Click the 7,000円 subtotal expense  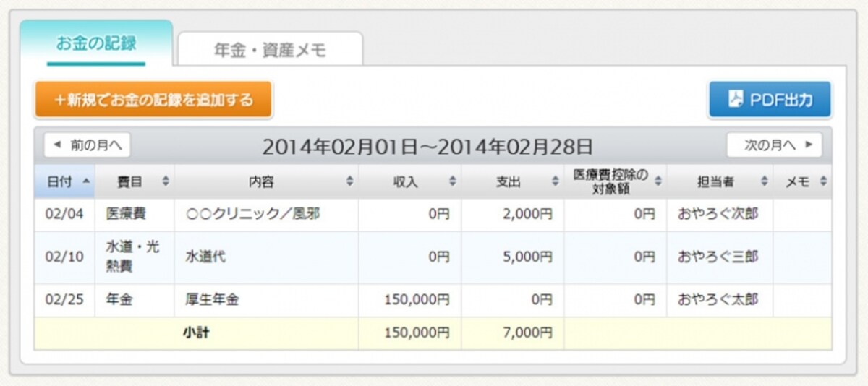click(x=512, y=333)
